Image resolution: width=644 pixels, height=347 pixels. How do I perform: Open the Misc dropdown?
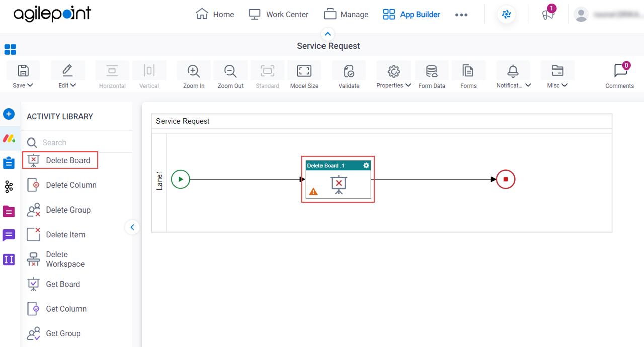click(557, 76)
